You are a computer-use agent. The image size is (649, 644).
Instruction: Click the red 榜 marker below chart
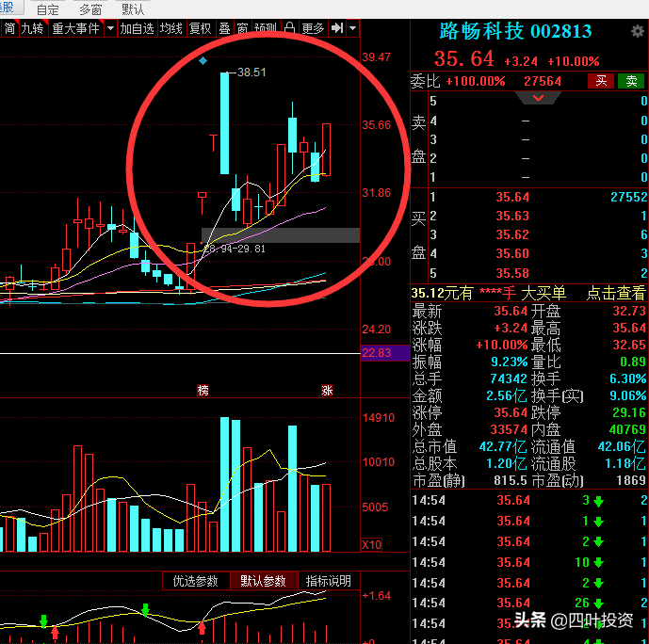(x=203, y=390)
